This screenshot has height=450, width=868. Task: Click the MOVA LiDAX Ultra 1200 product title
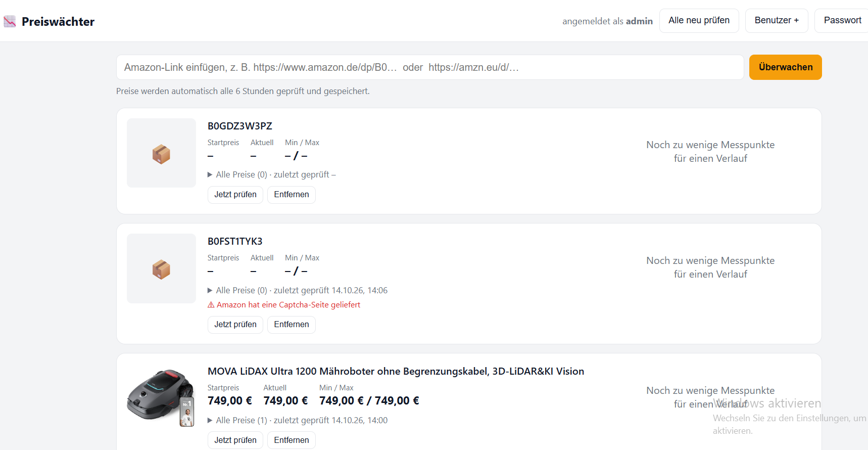(x=396, y=371)
